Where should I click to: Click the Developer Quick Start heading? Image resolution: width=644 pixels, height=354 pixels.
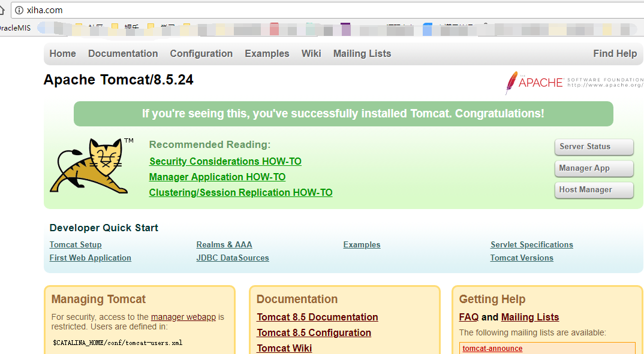tap(104, 228)
